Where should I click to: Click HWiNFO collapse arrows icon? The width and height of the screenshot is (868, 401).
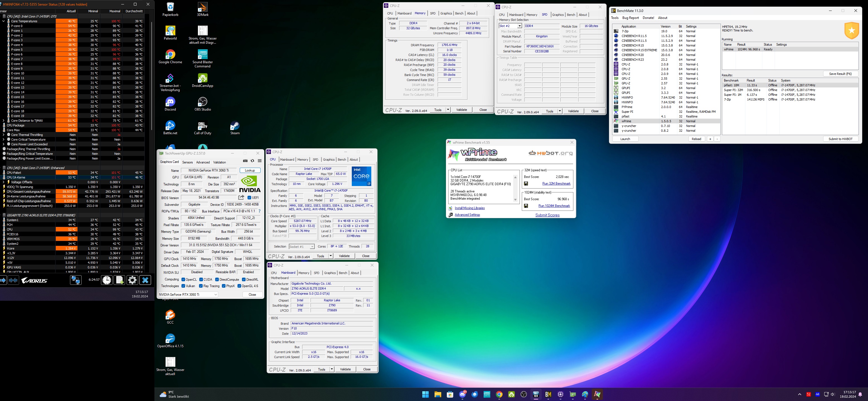[x=13, y=280]
